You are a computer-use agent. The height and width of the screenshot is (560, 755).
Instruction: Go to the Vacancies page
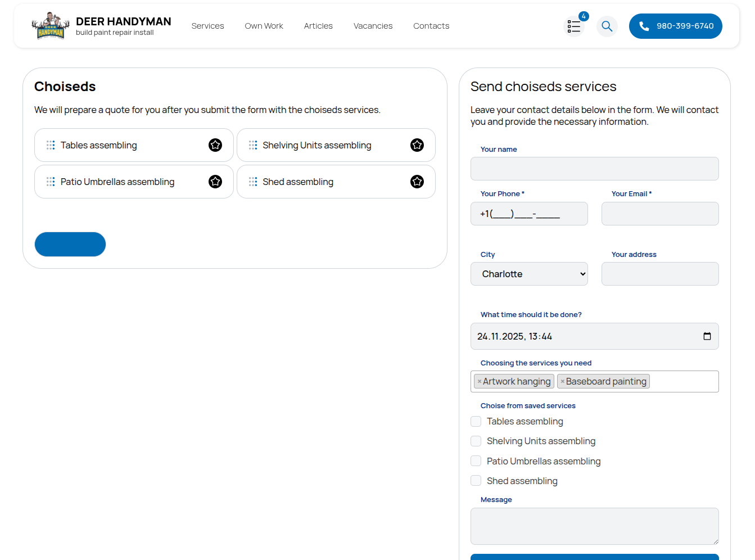[373, 26]
